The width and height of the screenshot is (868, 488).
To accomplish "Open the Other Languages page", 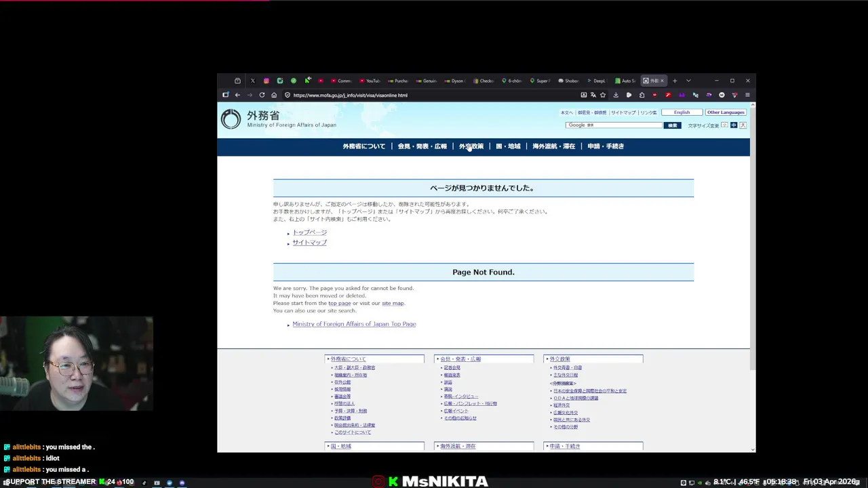I will pos(726,113).
